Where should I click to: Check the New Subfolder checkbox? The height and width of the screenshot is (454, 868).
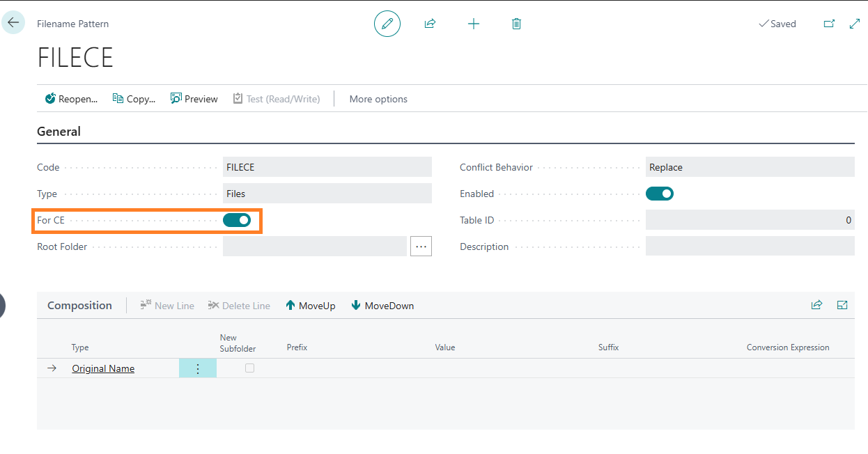coord(249,368)
